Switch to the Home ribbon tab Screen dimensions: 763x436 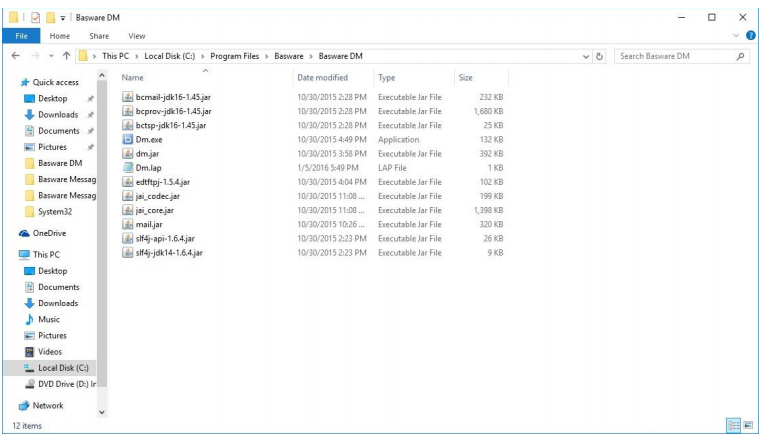pos(59,36)
